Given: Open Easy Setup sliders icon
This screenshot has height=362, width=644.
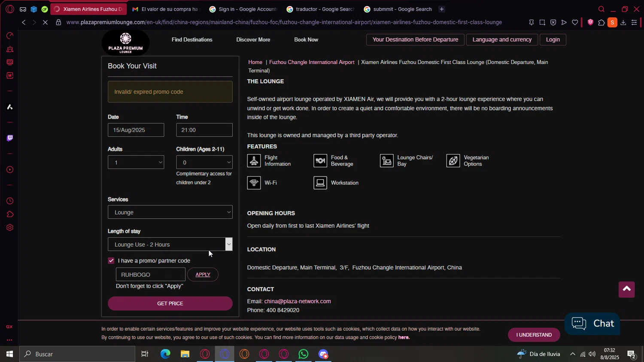Looking at the screenshot, I should (x=634, y=22).
